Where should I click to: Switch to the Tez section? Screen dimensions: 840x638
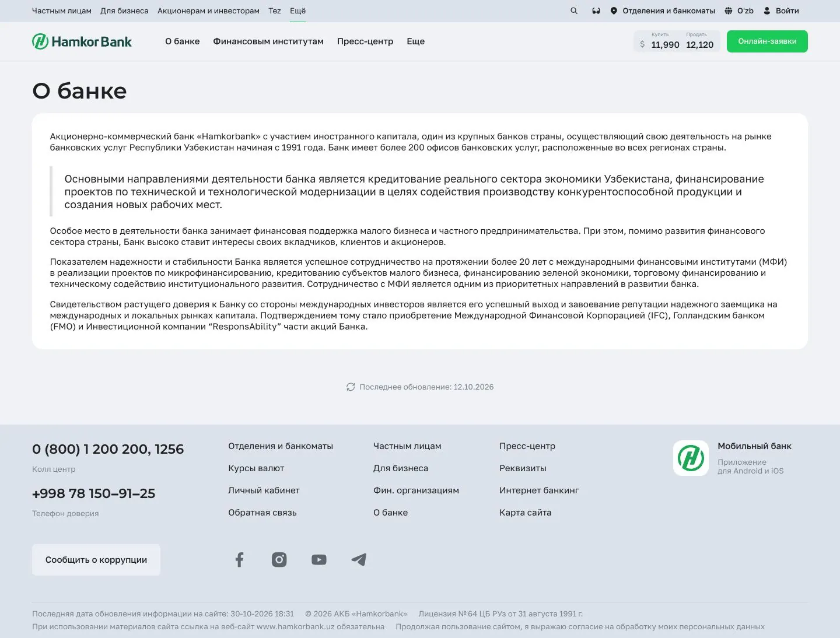pos(275,10)
